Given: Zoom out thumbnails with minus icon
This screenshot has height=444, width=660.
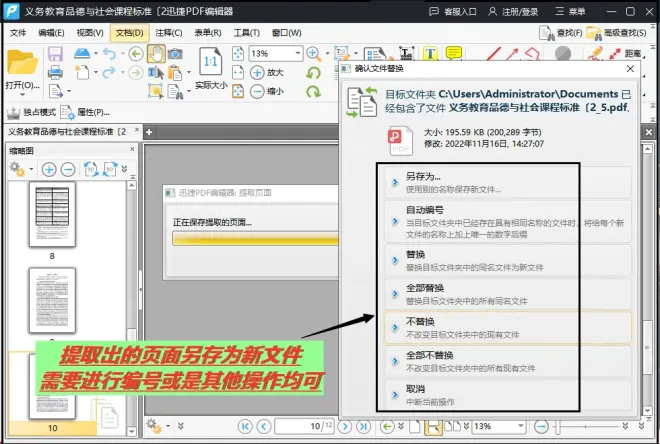Looking at the screenshot, I should point(68,170).
